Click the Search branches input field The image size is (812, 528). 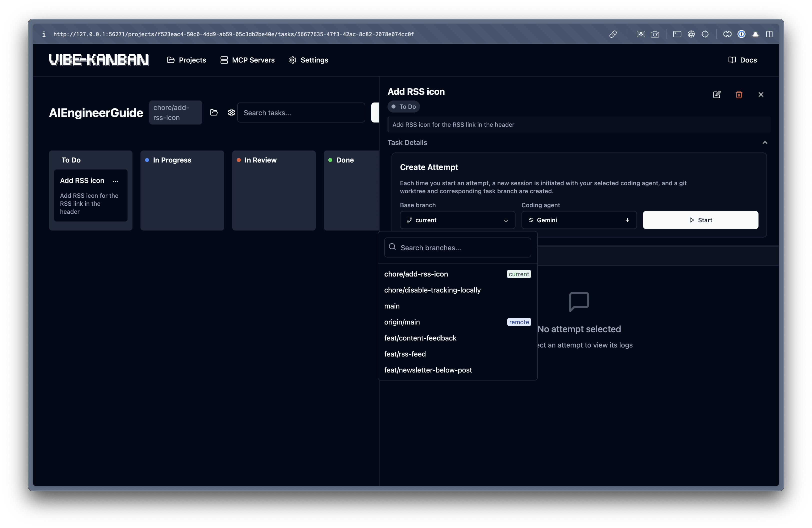pyautogui.click(x=457, y=247)
